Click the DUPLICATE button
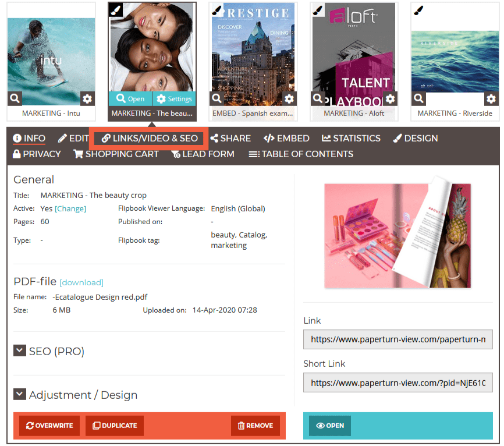 pos(115,426)
